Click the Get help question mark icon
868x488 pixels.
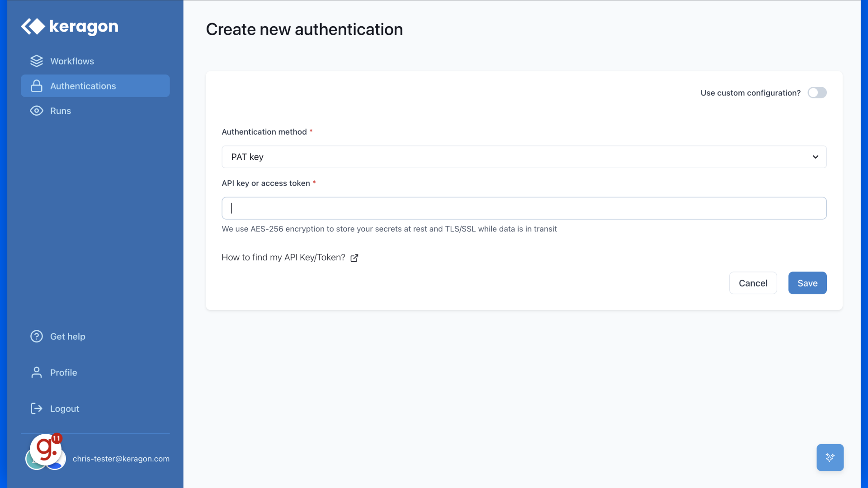[36, 336]
